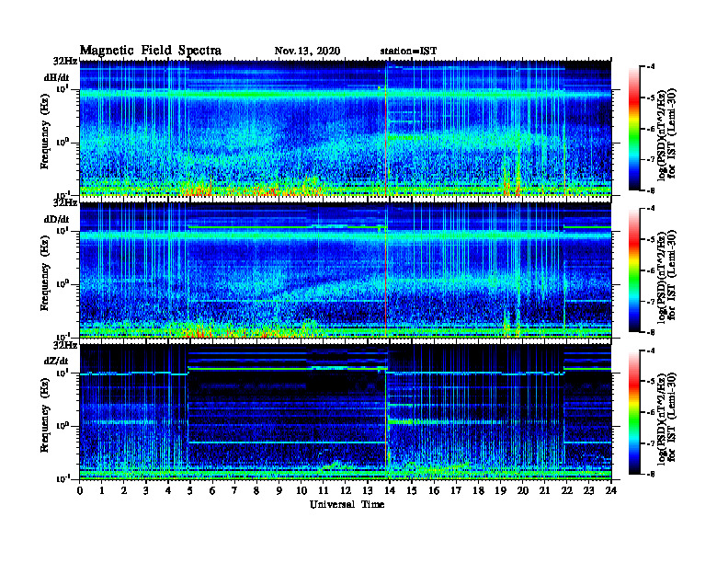Click the "log(PSD)(nT^2/Hz)" label next to dH/dt color bar
Viewport: 728px width, 563px height.
tap(662, 133)
